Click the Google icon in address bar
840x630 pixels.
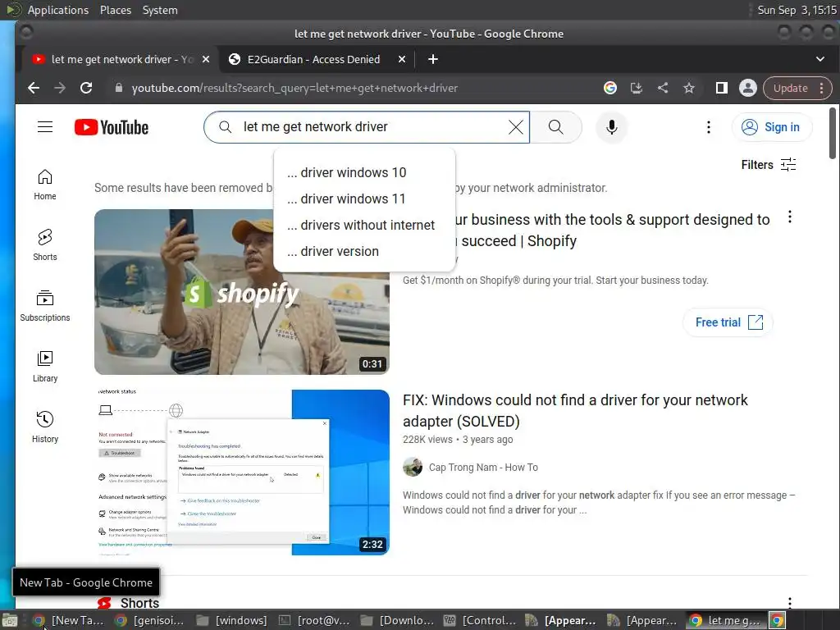(x=610, y=88)
